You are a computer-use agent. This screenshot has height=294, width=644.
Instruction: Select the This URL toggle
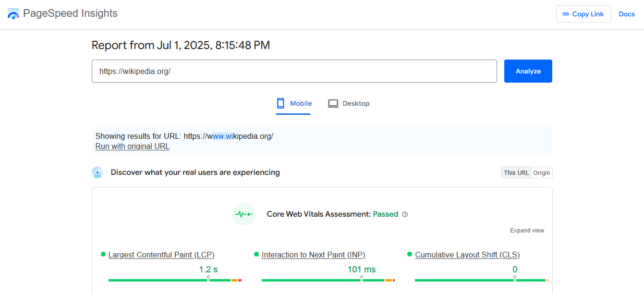(516, 173)
